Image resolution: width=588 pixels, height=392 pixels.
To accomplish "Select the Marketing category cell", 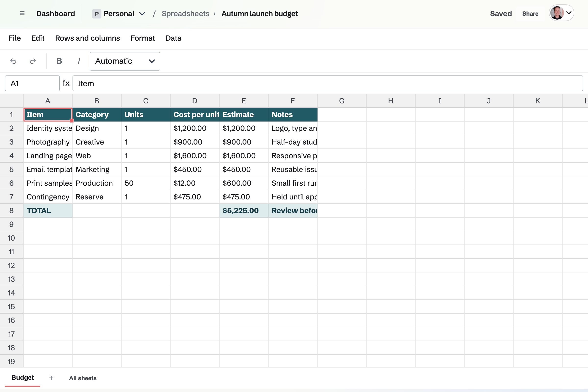I will point(97,169).
